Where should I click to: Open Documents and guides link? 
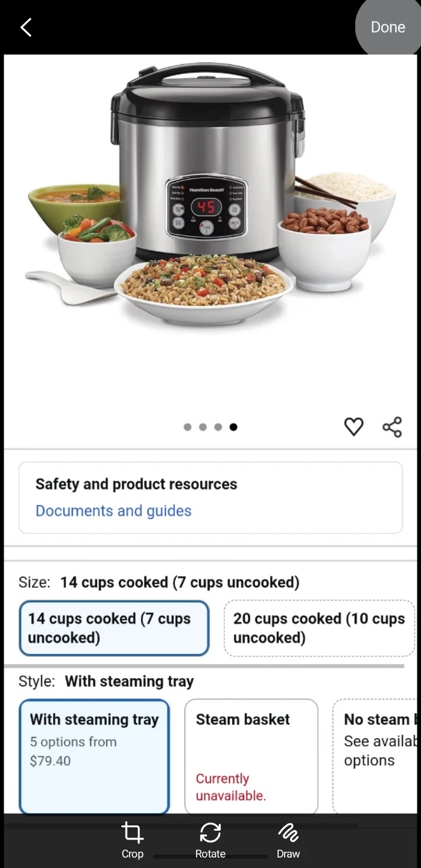[x=113, y=511]
